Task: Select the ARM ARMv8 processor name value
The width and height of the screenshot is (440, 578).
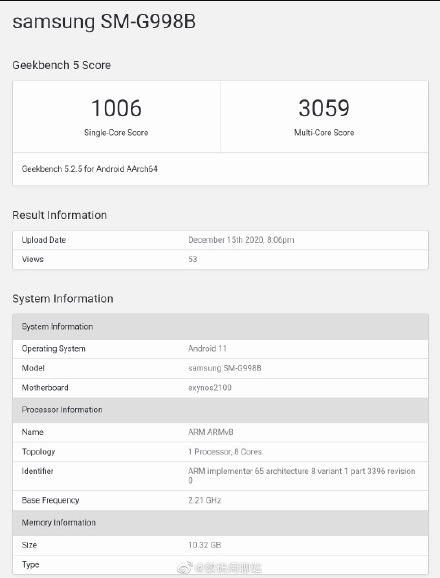Action: tap(210, 432)
